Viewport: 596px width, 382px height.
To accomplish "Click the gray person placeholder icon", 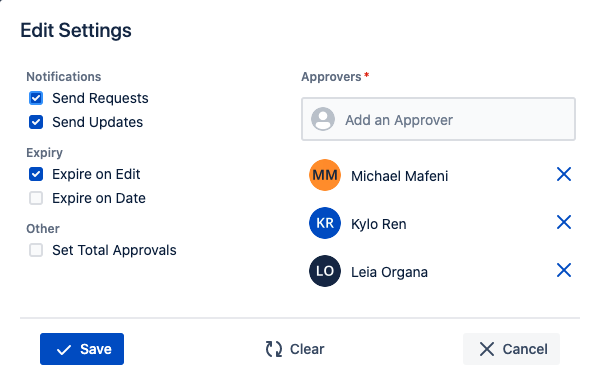I will [323, 119].
